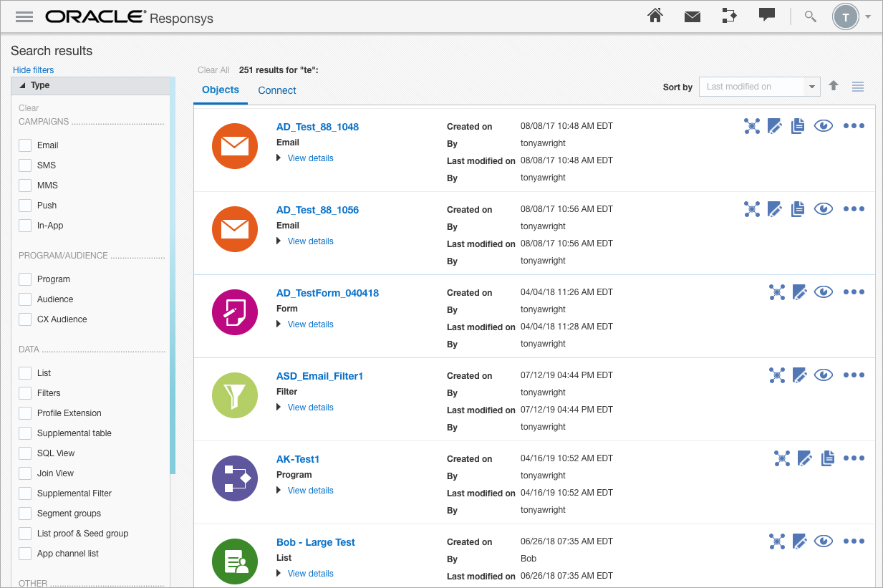Click the purple program icon of AK-Test1
The width and height of the screenshot is (883, 588).
click(235, 478)
